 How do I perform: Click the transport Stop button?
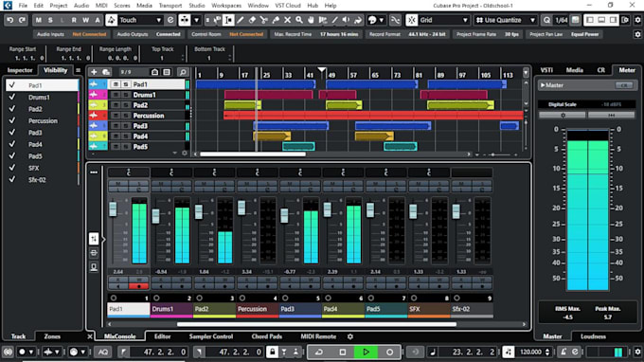point(343,352)
